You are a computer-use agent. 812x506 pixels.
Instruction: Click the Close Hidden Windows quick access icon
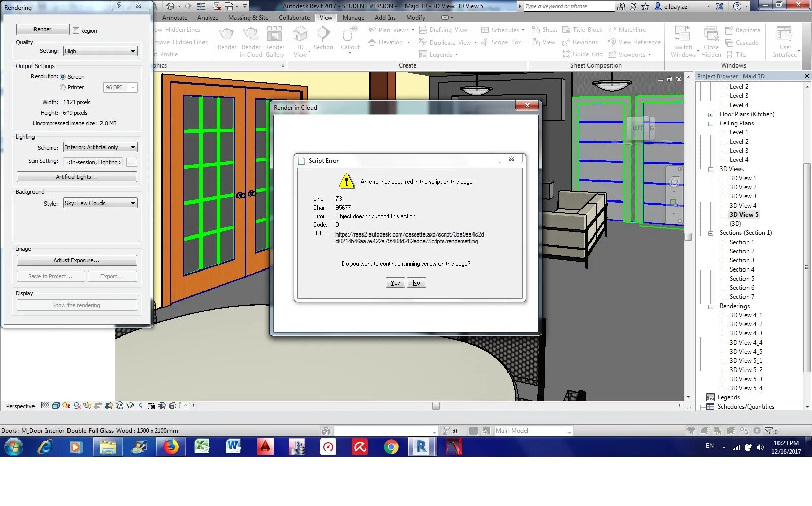point(217,6)
